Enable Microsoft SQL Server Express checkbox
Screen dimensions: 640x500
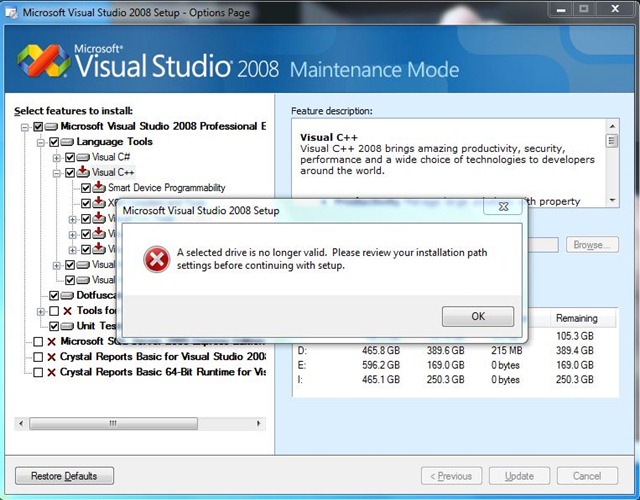pos(38,342)
